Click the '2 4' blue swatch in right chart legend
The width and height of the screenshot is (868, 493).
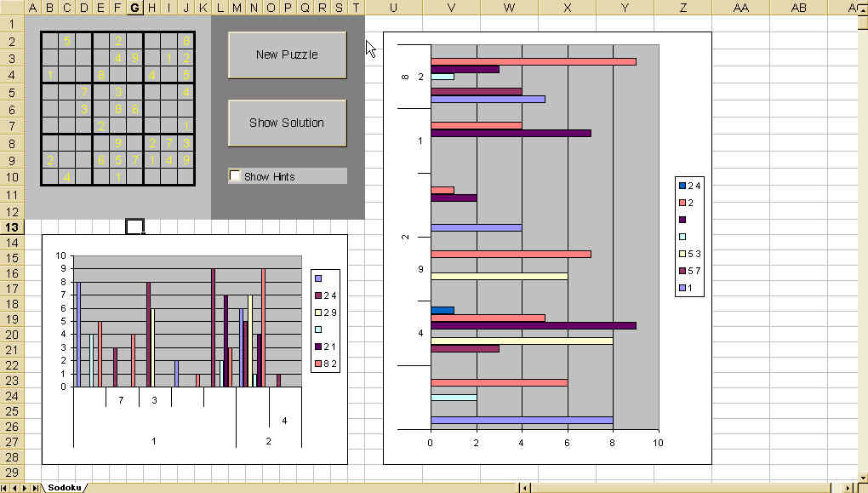[x=682, y=186]
